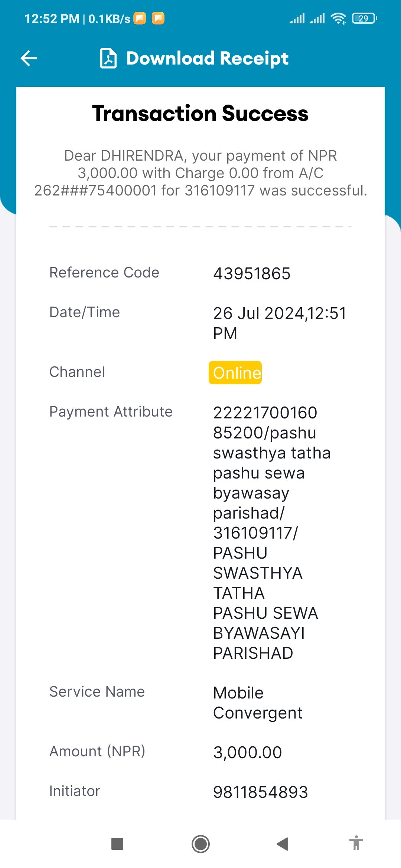Go home with the circle navigation button

(200, 844)
